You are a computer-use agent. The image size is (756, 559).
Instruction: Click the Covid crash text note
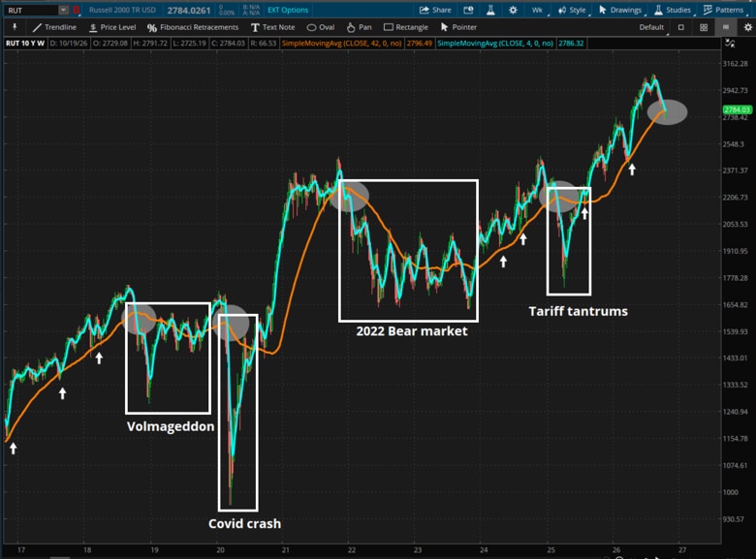[x=244, y=524]
